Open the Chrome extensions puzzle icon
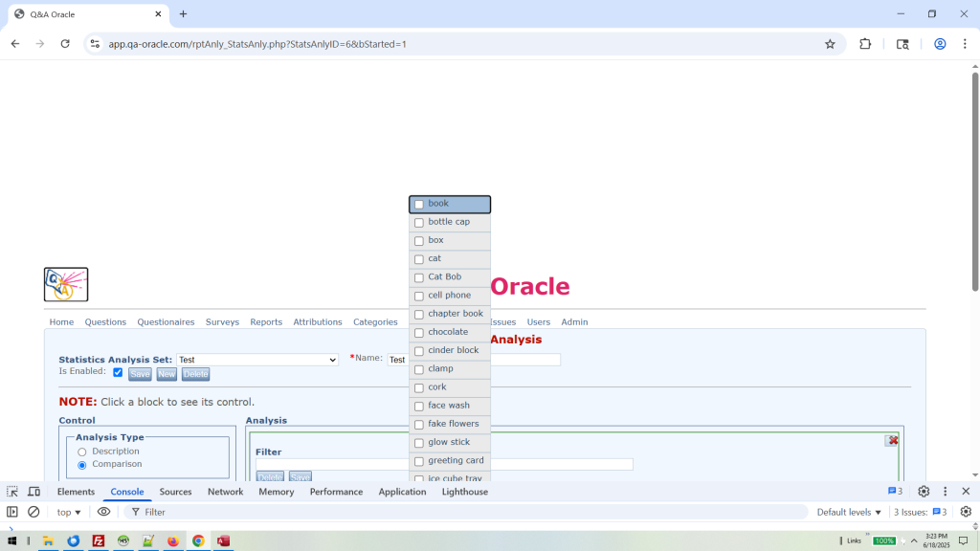 [x=865, y=44]
